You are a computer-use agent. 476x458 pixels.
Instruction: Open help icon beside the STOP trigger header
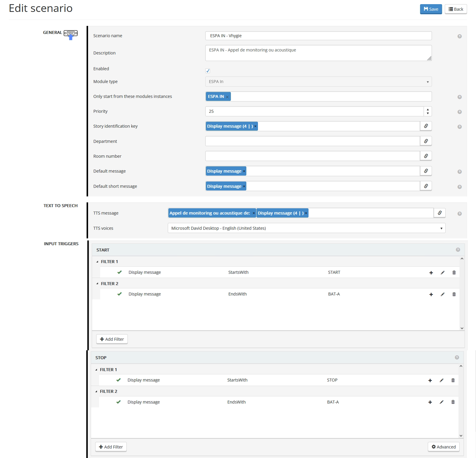click(x=457, y=357)
